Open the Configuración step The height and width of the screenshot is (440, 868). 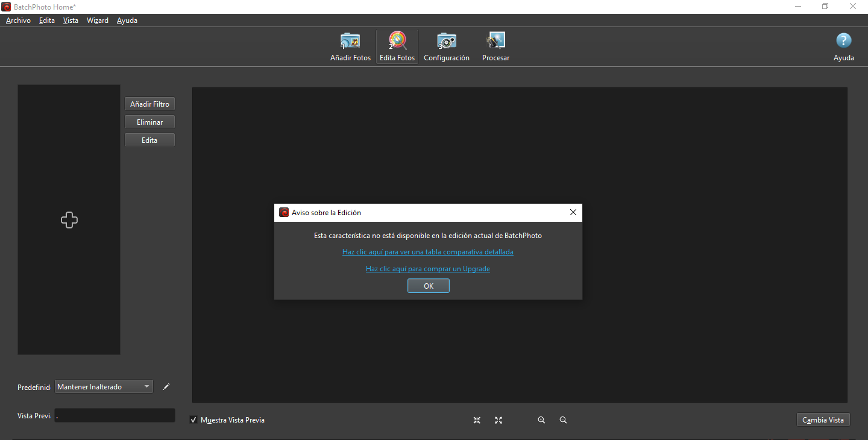(x=447, y=47)
